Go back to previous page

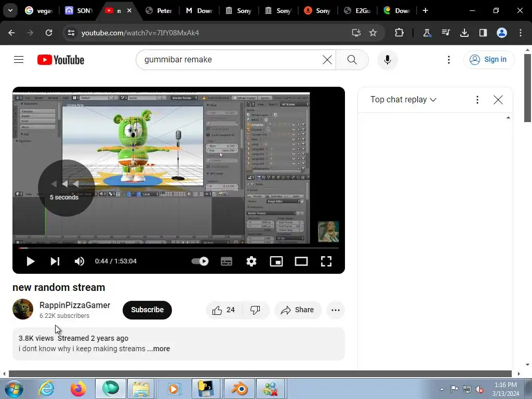(x=11, y=33)
